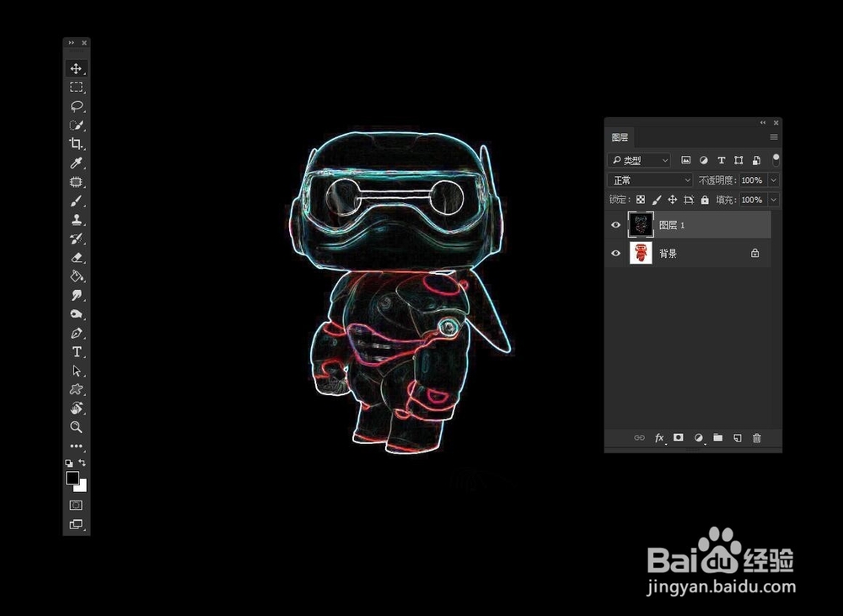Filter layers by smart objects

coord(756,160)
